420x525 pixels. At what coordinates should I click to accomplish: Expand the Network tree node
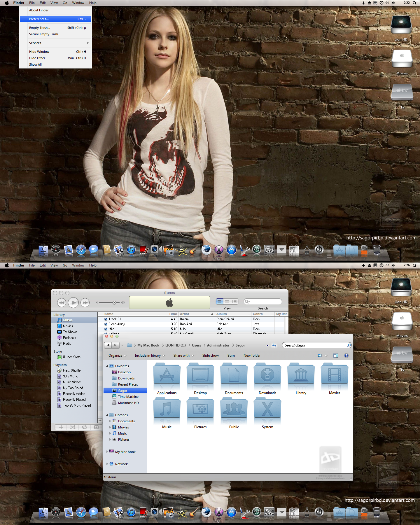[107, 464]
